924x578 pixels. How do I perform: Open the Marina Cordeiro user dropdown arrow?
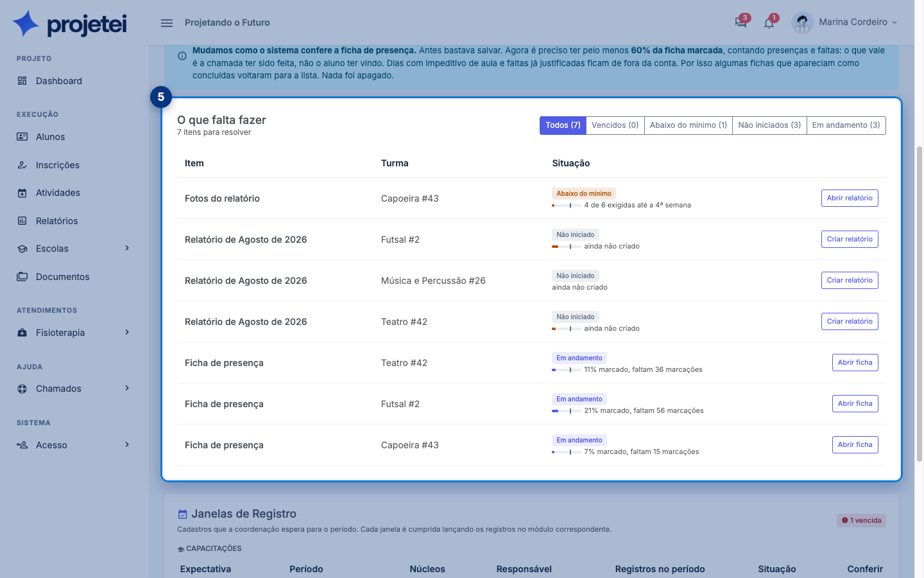(x=894, y=22)
